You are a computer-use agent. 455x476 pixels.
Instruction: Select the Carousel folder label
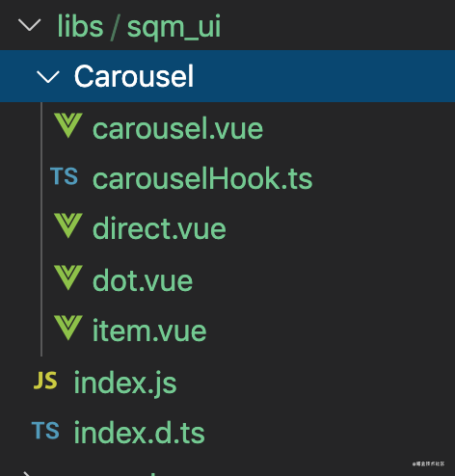pos(134,76)
